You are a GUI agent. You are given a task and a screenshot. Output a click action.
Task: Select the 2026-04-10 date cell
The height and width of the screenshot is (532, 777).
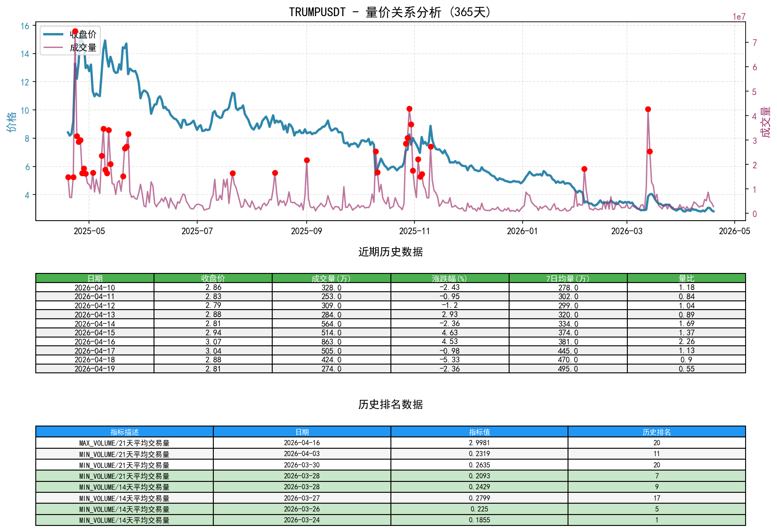click(x=95, y=287)
